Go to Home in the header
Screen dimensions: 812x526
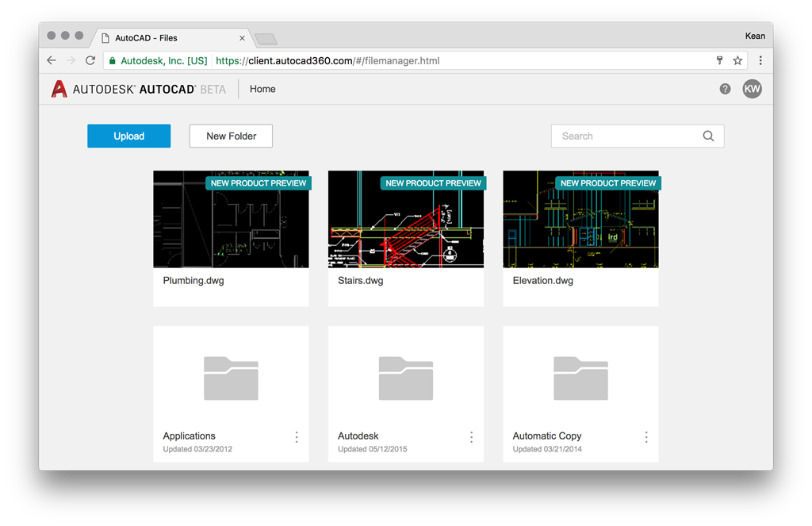[x=262, y=89]
